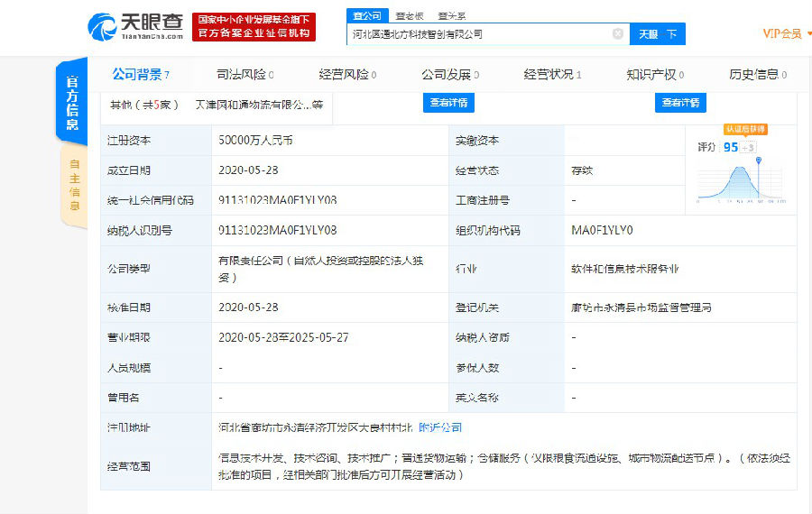Select establishment date 2020-05-28
The width and height of the screenshot is (812, 514).
[249, 170]
